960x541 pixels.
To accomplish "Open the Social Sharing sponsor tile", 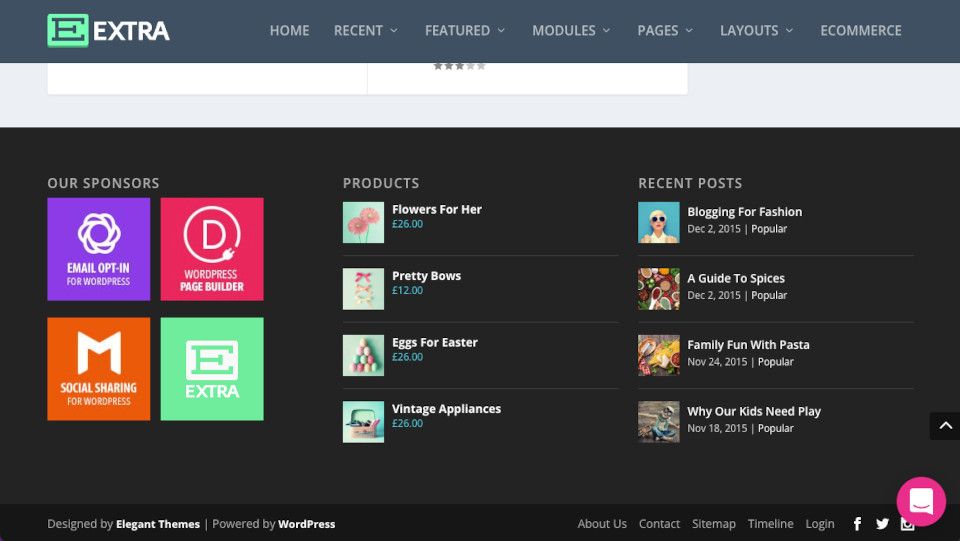I will coord(99,368).
